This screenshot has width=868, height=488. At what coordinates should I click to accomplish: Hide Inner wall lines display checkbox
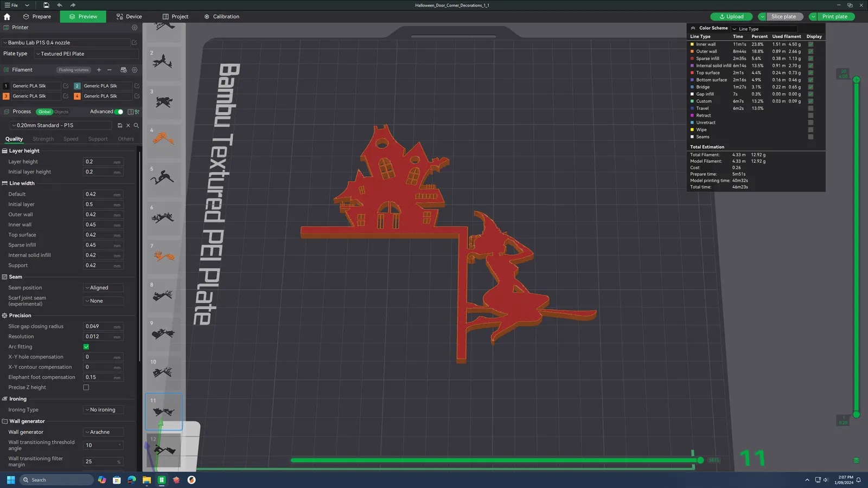(810, 44)
